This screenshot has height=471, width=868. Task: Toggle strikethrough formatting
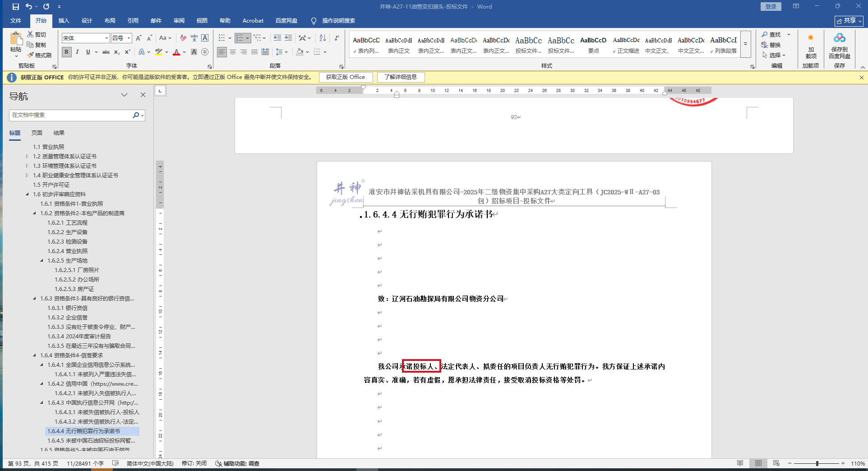pos(106,52)
